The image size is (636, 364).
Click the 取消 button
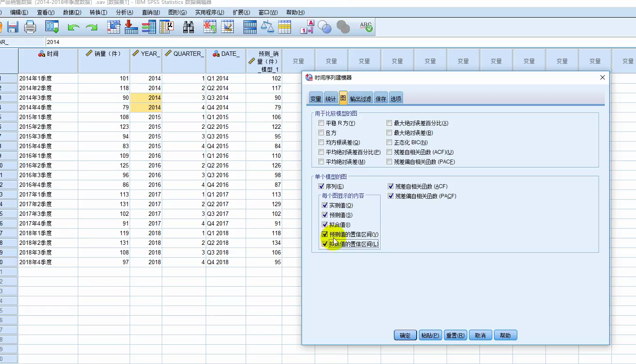click(x=480, y=335)
